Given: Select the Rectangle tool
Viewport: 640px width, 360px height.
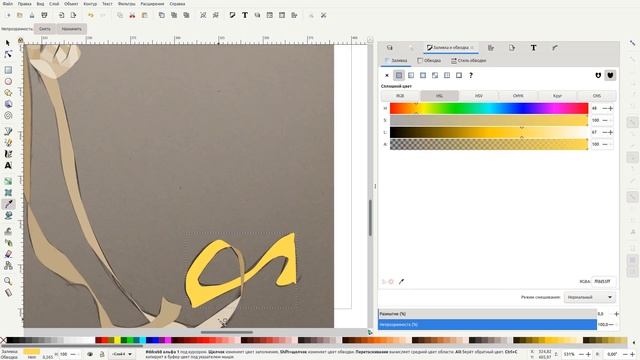Looking at the screenshot, I should [8, 70].
